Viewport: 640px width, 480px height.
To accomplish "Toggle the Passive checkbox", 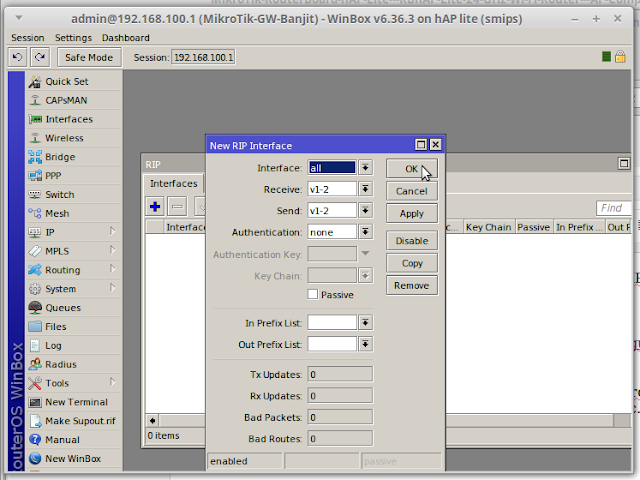I will [x=313, y=294].
